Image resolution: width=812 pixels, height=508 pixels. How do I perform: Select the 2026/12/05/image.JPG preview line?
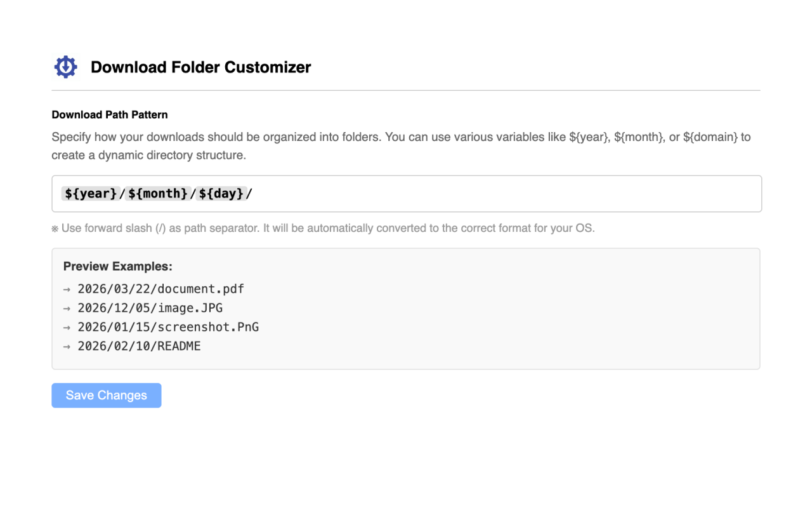point(150,308)
